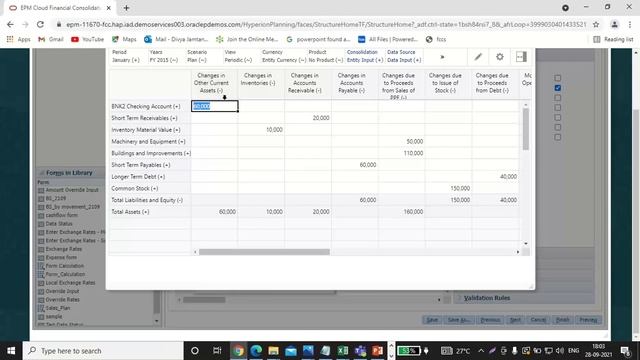This screenshot has height=360, width=640.
Task: Open Excel from the taskbar
Action: [343, 351]
